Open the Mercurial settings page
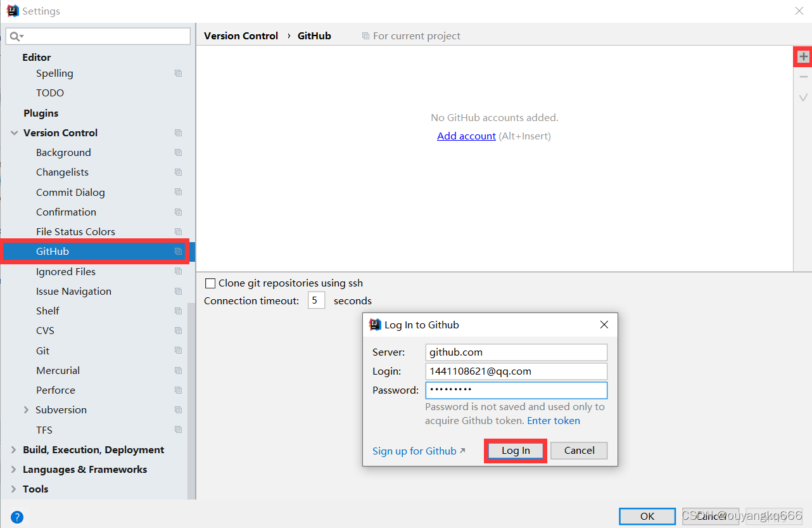The image size is (812, 528). click(x=58, y=371)
